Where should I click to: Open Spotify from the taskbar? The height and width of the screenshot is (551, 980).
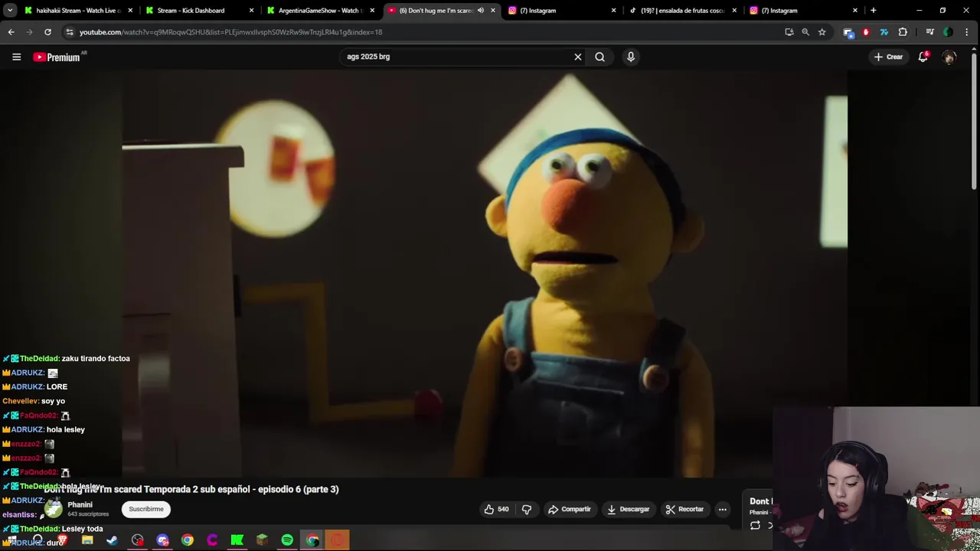[x=287, y=540]
